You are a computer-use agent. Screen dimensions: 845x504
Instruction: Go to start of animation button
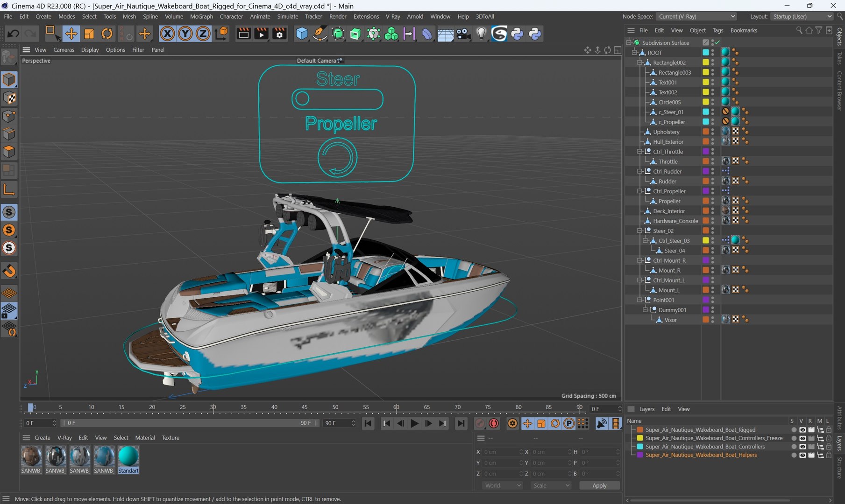pos(368,423)
